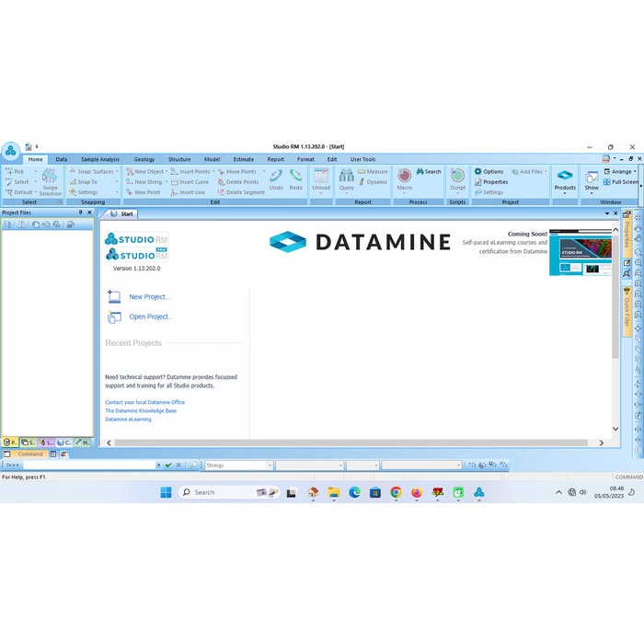Image resolution: width=644 pixels, height=644 pixels.
Task: Open the User Tools ribbon tab
Action: click(x=362, y=159)
